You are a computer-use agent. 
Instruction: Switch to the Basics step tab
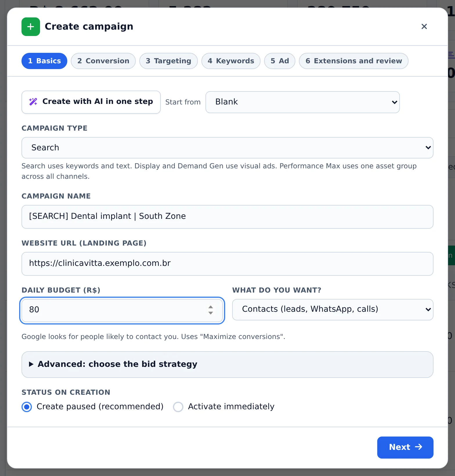(44, 61)
